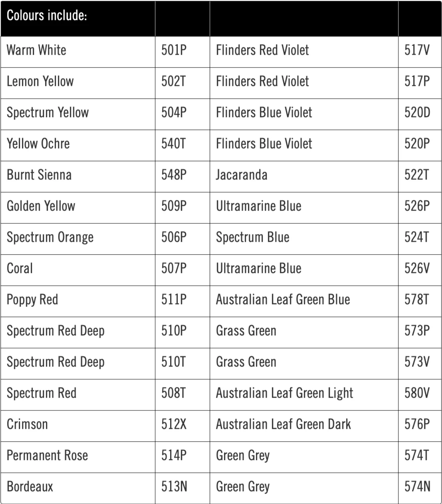Viewport: 442px width, 504px height.
Task: Click colour code 517V
Action: pyautogui.click(x=417, y=50)
